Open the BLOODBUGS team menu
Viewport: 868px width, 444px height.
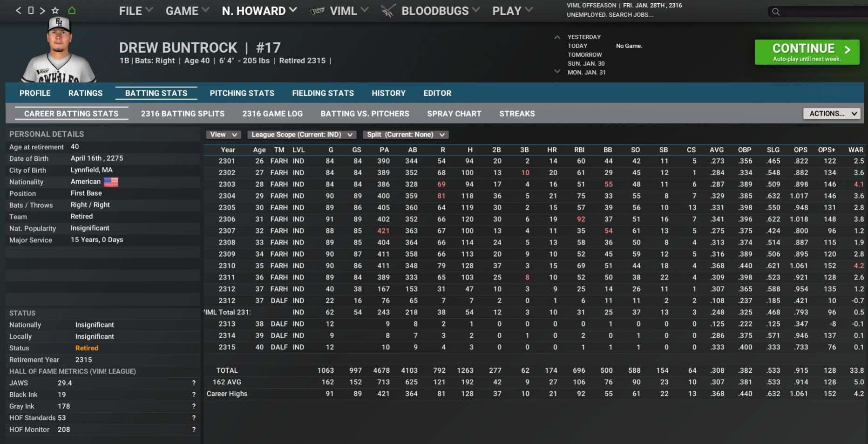pos(440,11)
